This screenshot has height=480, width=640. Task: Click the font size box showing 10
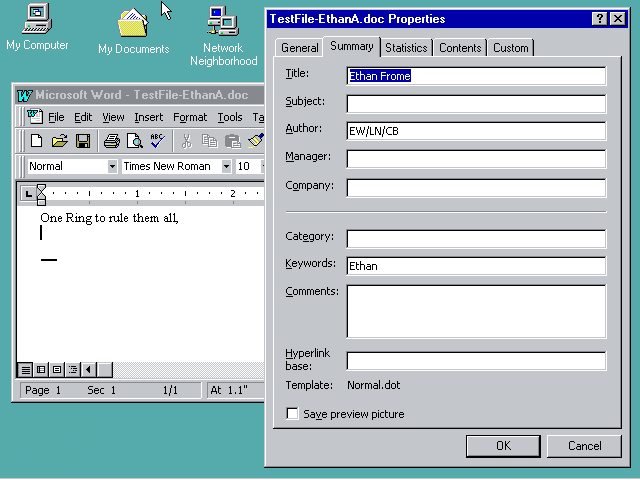(x=247, y=166)
